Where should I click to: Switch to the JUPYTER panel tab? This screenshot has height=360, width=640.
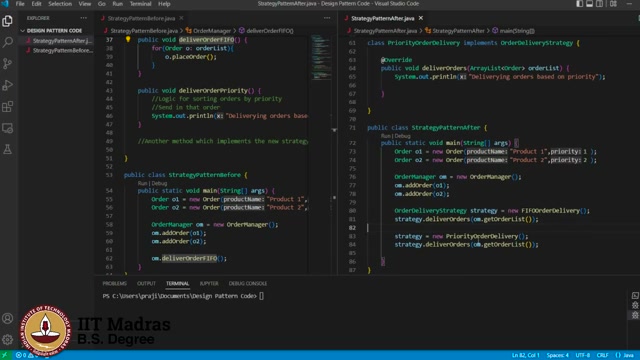click(209, 283)
